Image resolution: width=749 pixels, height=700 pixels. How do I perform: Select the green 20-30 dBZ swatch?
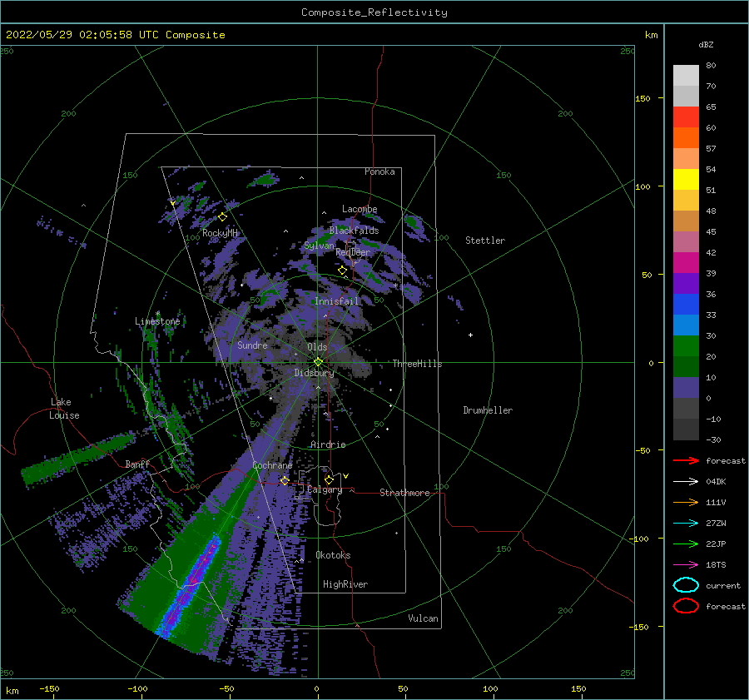(686, 346)
